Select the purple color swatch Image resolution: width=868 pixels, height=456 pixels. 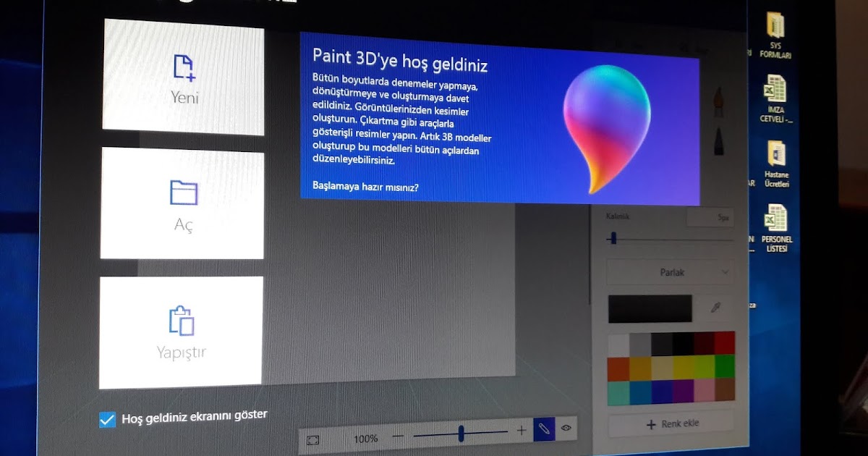[x=683, y=390]
